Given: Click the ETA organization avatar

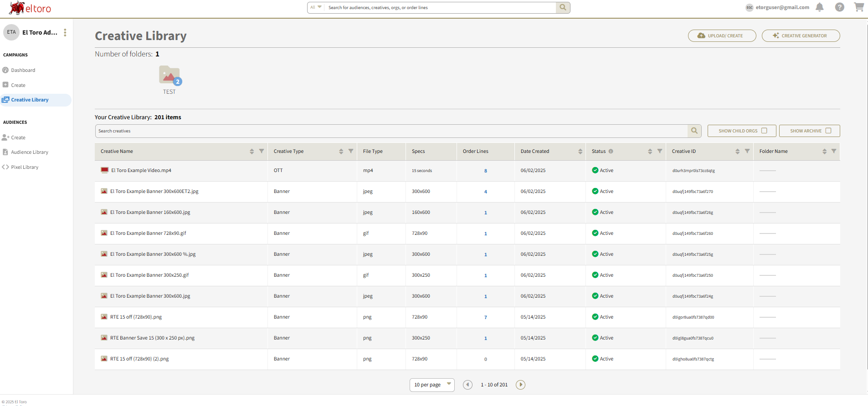Looking at the screenshot, I should point(11,32).
